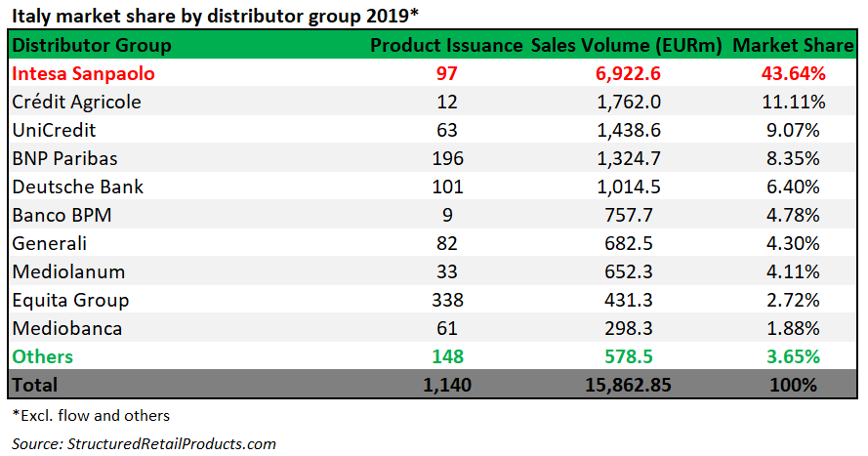The height and width of the screenshot is (456, 868).
Task: Click the market share value 11.11%
Action: (793, 102)
